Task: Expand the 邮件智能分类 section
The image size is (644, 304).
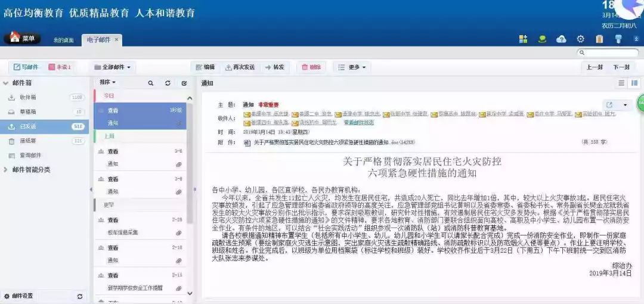Action: tap(6, 170)
